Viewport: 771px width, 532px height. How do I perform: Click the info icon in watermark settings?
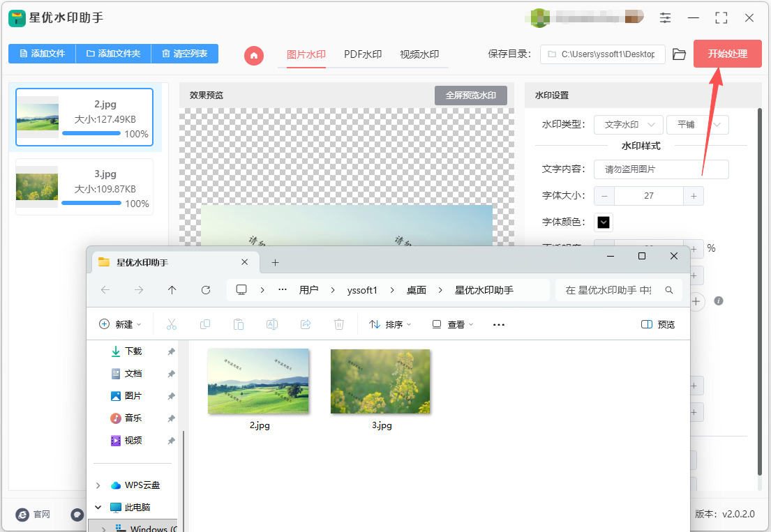719,301
